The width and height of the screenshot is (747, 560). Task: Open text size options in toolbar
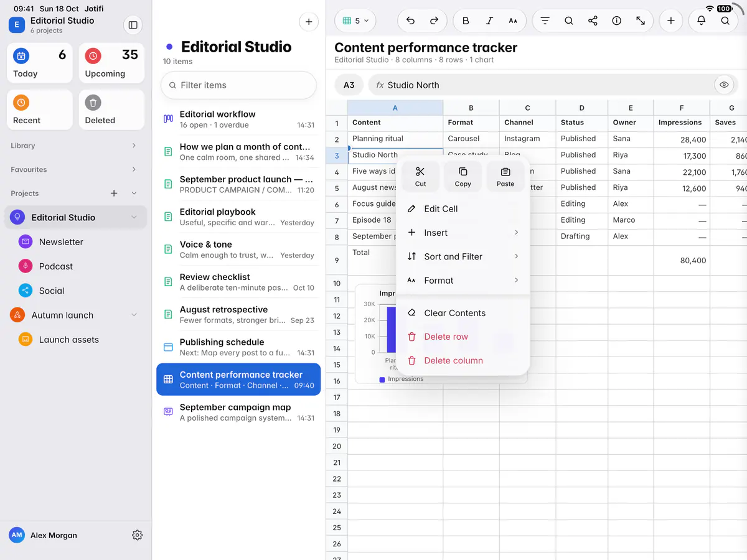(x=513, y=21)
